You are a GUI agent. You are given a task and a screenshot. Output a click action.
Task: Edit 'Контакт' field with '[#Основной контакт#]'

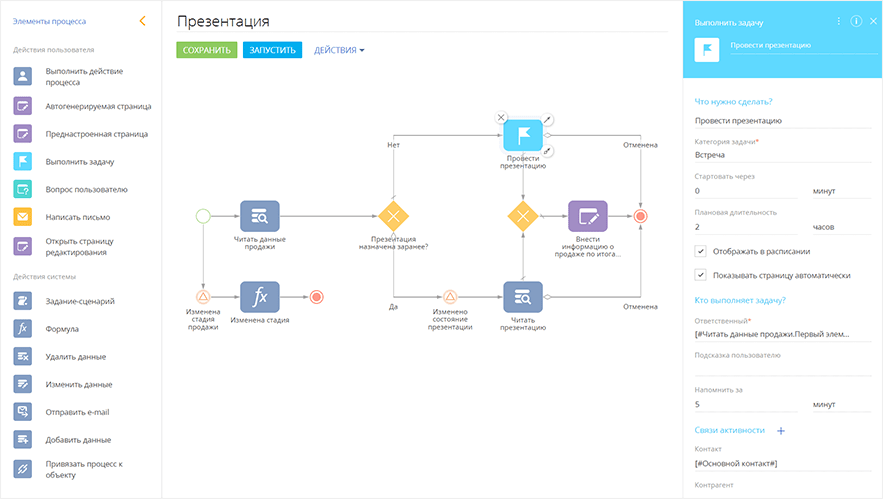(783, 464)
